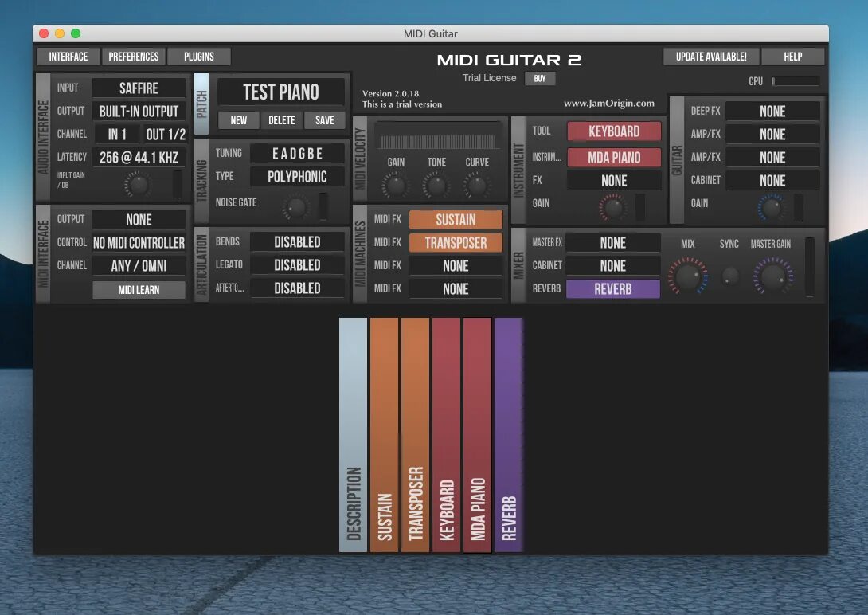
Task: Click the mixer Mix knob
Action: tap(687, 275)
